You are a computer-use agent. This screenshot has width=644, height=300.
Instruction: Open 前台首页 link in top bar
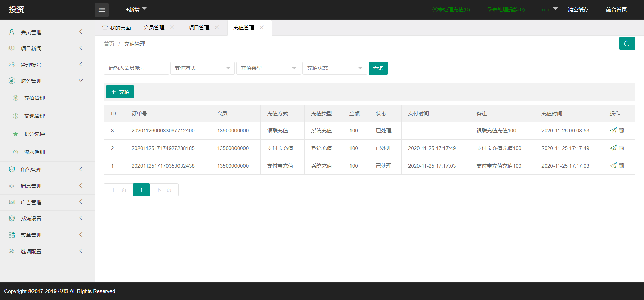[x=616, y=10]
